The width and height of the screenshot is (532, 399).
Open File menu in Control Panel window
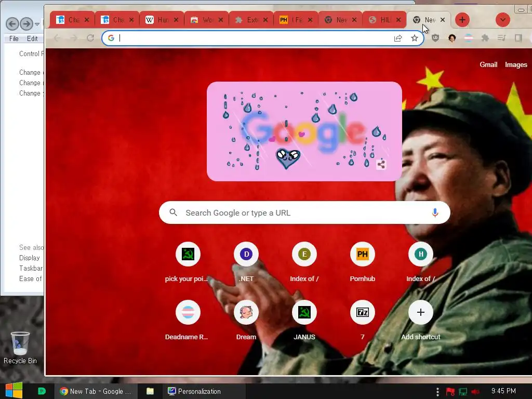pyautogui.click(x=14, y=38)
